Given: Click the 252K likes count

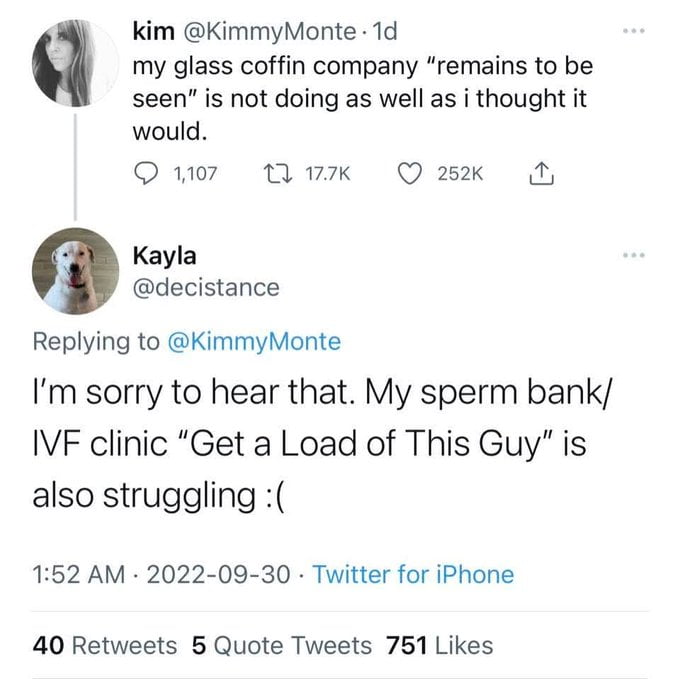Looking at the screenshot, I should pos(460,174).
